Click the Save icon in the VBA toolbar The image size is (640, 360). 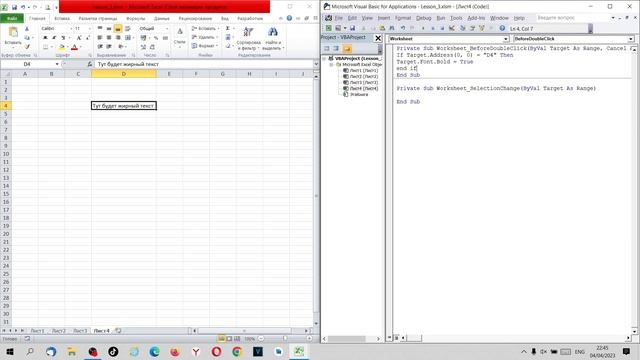tap(352, 28)
